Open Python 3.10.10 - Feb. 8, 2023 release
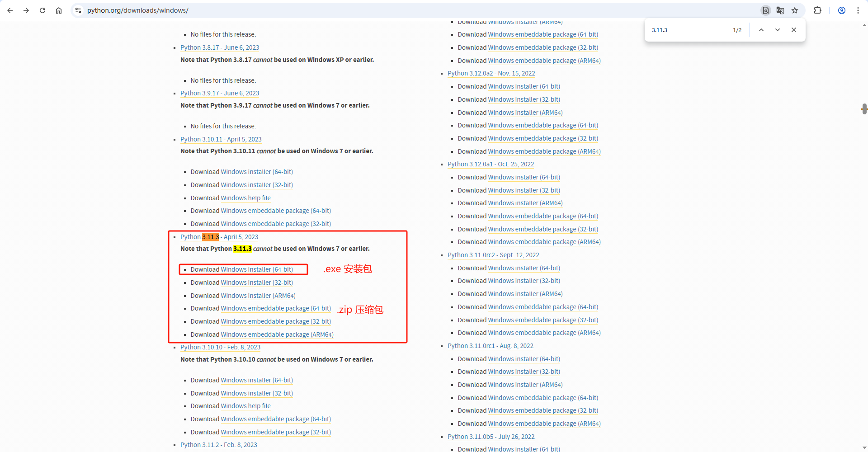Screen dimensions: 868x452 pyautogui.click(x=221, y=347)
